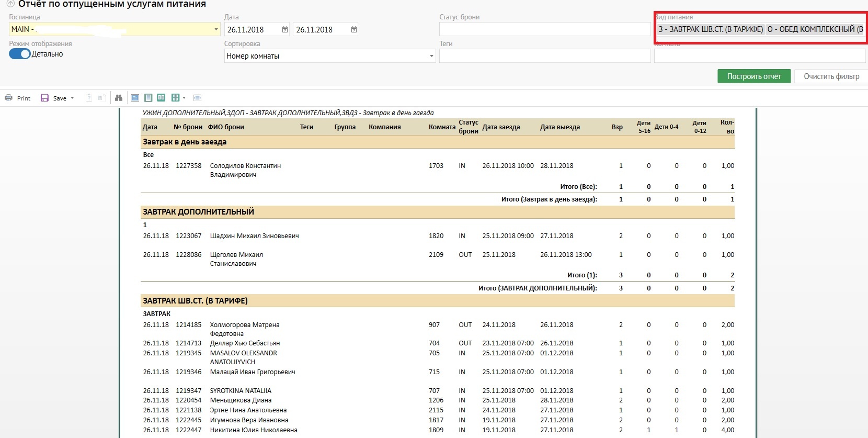Collapse filter panel with the up-arrow icon
868x438 pixels.
pyautogui.click(x=10, y=4)
